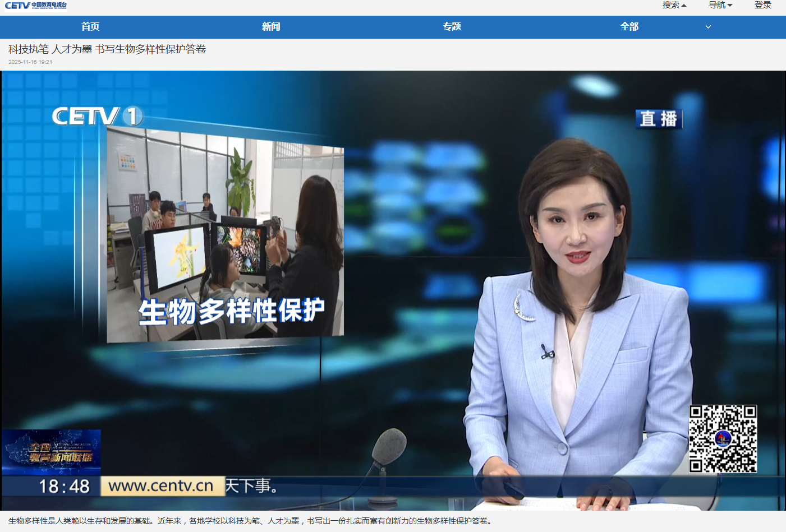Click the article title 科技执笔 人才为墨
The height and width of the screenshot is (532, 786).
(107, 49)
